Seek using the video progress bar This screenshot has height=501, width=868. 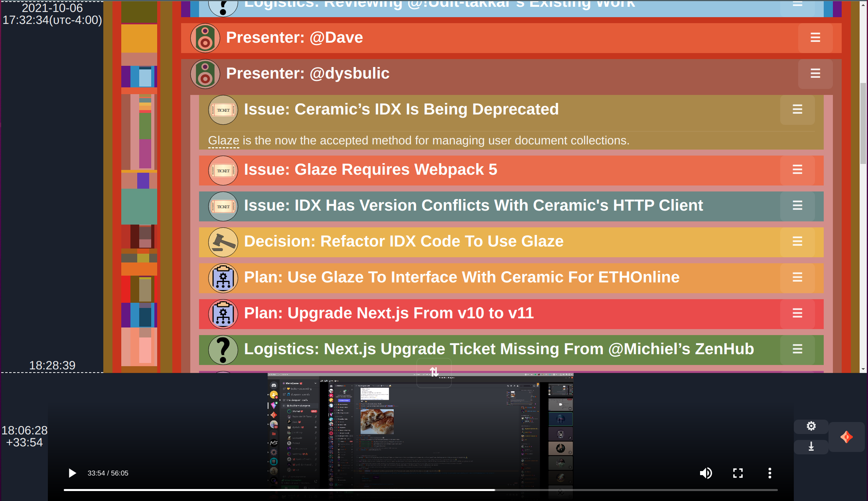(x=421, y=490)
